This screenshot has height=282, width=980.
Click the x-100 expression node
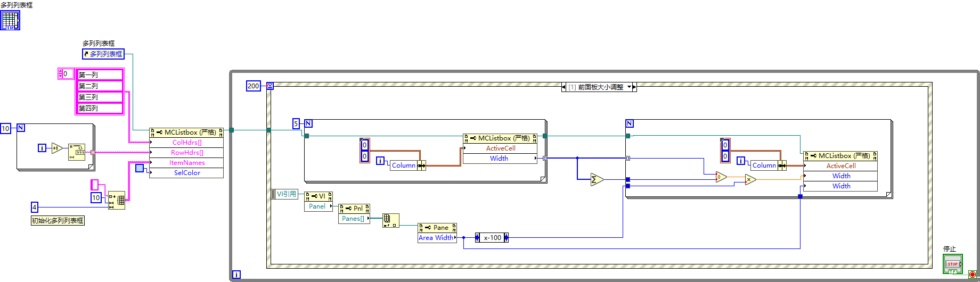coord(492,237)
